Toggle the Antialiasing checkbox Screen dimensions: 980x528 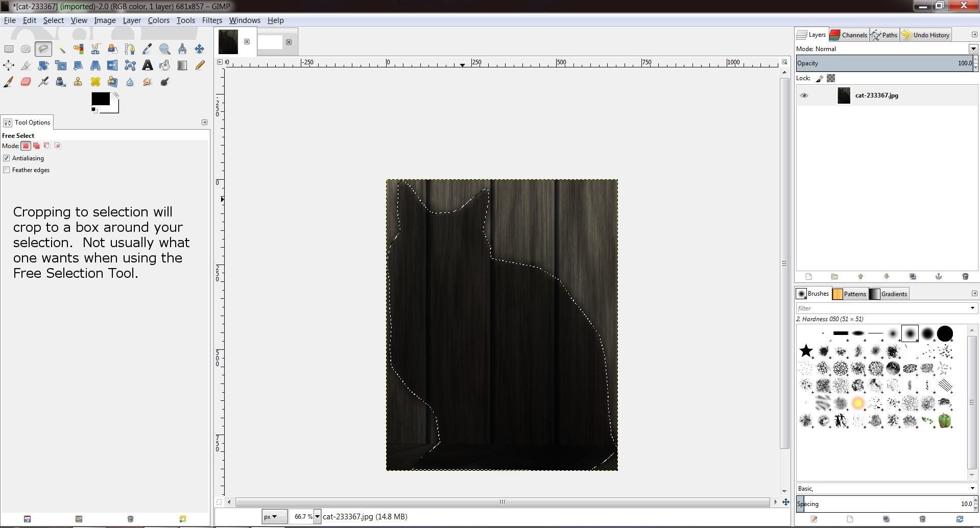click(x=7, y=158)
